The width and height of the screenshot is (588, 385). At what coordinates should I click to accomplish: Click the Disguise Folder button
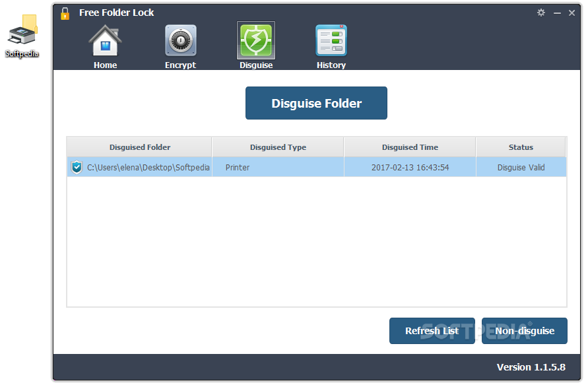pyautogui.click(x=316, y=103)
